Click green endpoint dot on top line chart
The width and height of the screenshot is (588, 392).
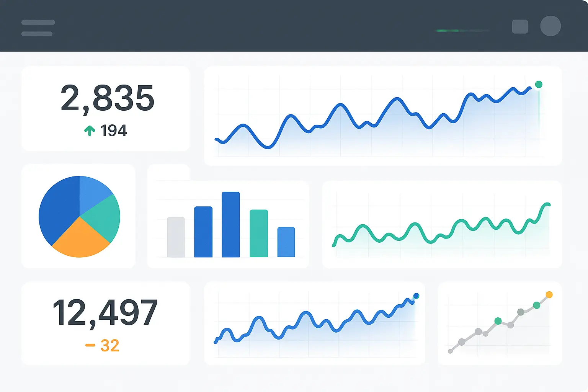pos(539,85)
